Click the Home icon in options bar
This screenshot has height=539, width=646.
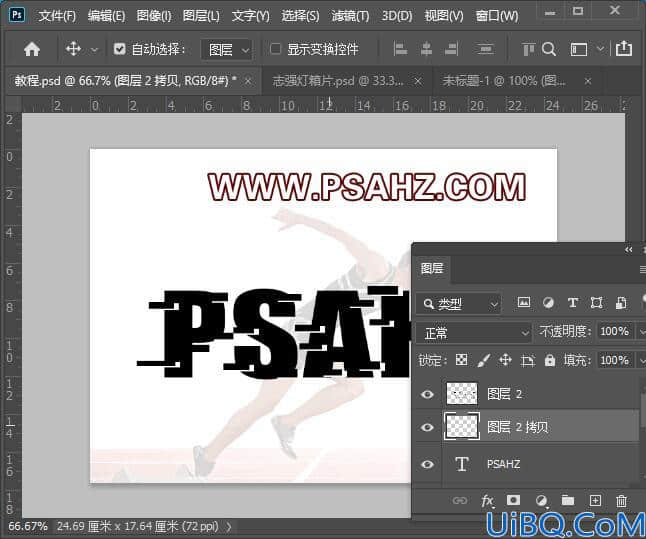click(x=32, y=49)
